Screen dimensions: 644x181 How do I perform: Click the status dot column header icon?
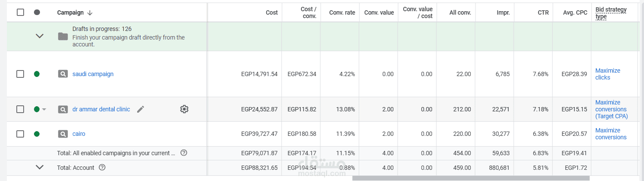37,12
